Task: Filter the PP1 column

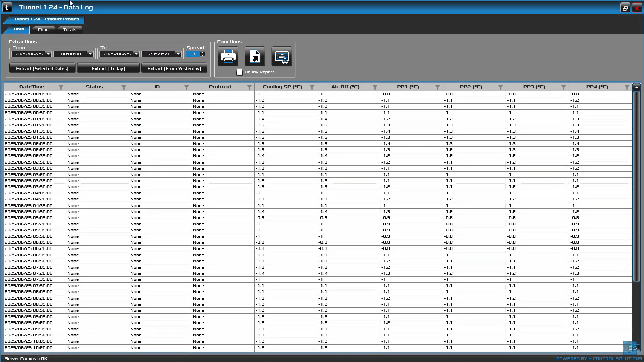Action: tap(438, 87)
